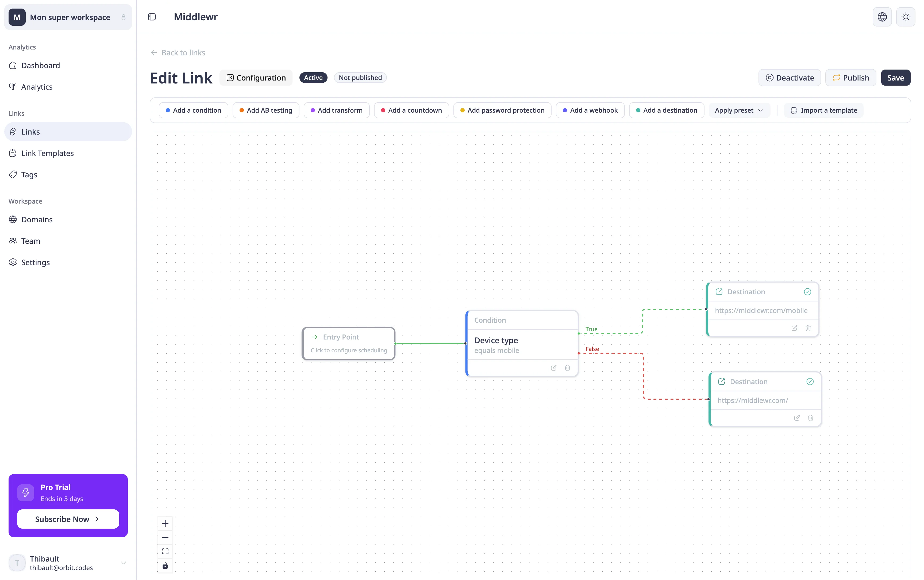The image size is (924, 580).
Task: Add a countdown node
Action: [412, 110]
